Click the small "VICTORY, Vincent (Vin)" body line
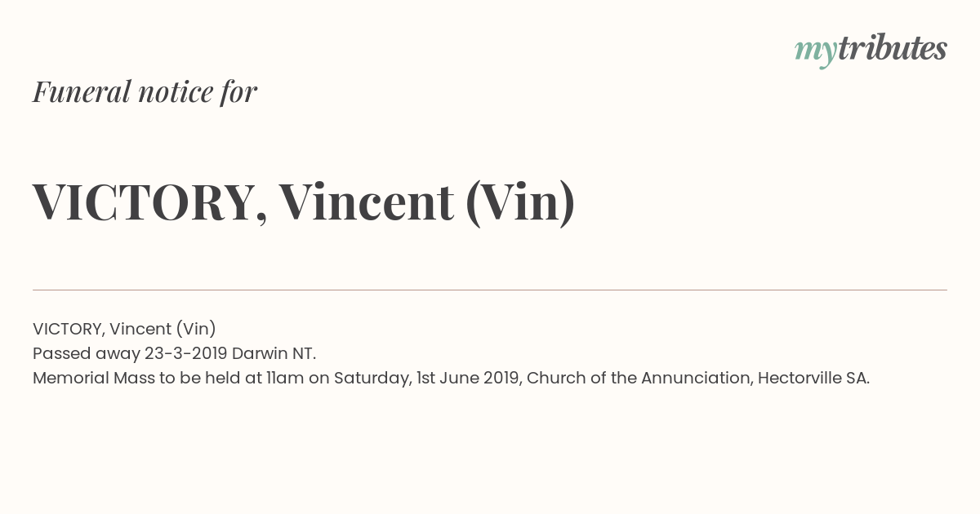Viewport: 980px width, 514px height. [124, 329]
